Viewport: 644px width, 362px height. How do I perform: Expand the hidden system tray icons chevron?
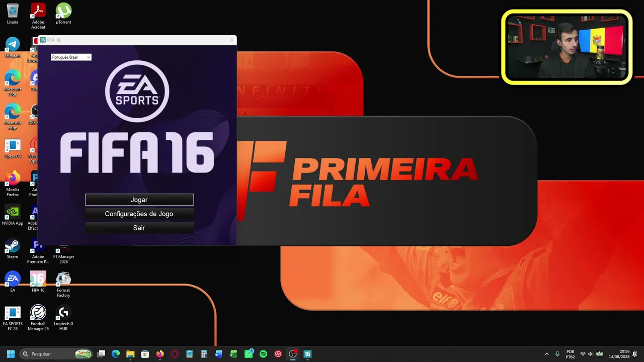click(547, 354)
